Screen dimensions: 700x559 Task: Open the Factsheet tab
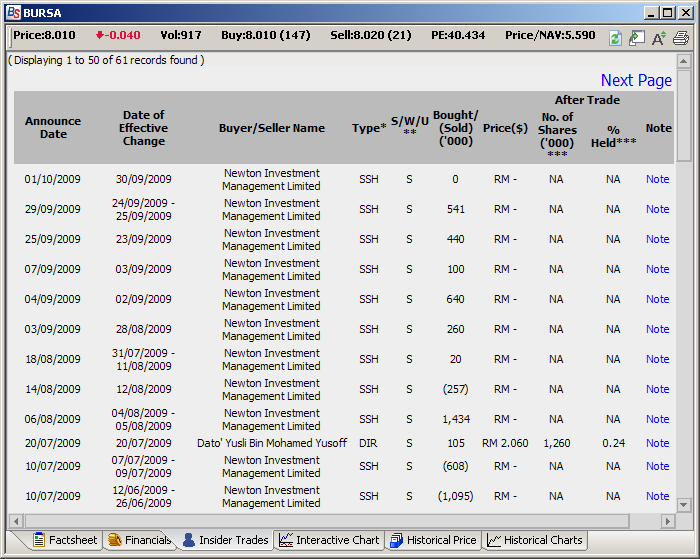click(x=65, y=540)
